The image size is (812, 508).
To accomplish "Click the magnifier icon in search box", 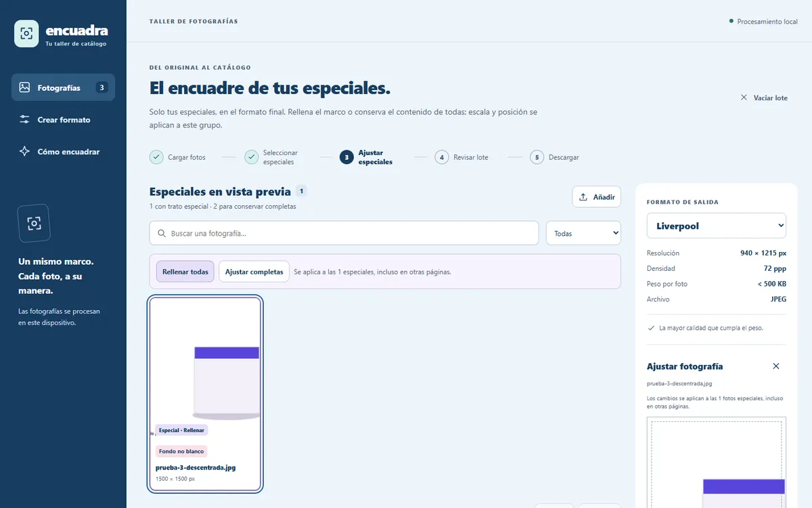I will [x=162, y=234].
